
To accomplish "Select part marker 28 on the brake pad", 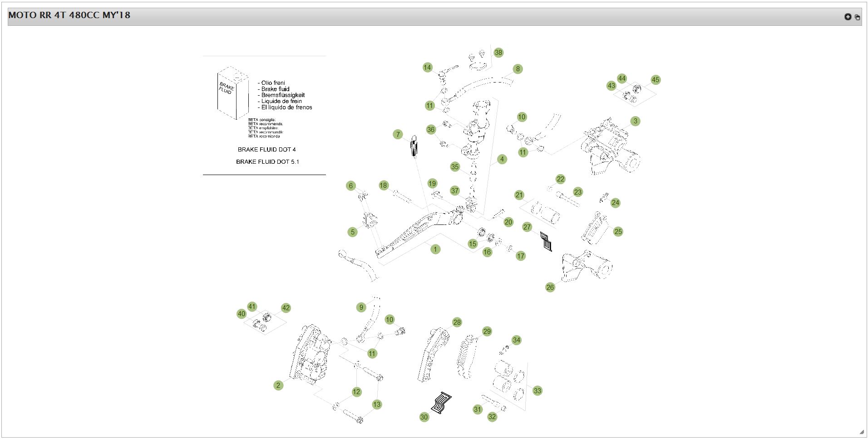I will pyautogui.click(x=457, y=322).
